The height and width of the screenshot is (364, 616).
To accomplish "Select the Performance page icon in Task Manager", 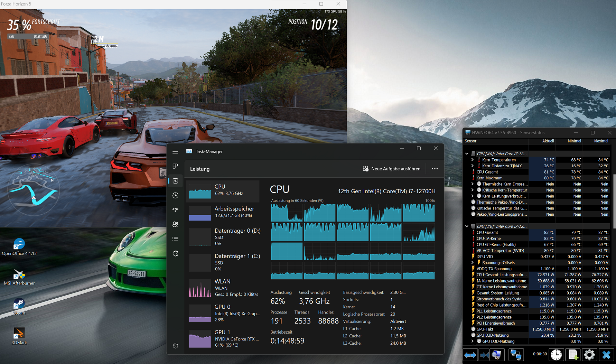I will (175, 181).
